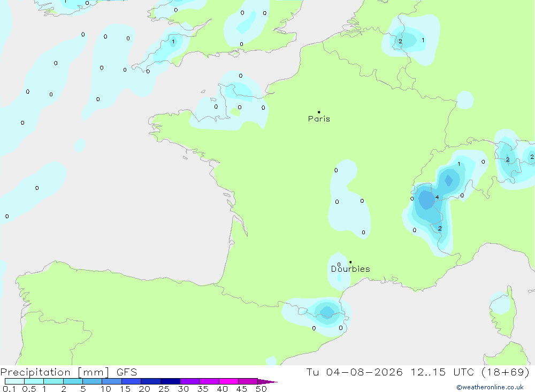The image size is (535, 392).
Task: Pick the 10–15 mm legend color swatch
Action: (112, 381)
